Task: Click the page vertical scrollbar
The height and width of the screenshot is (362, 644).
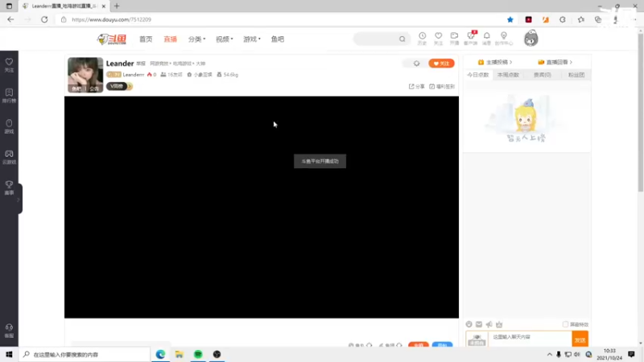Action: click(641, 112)
